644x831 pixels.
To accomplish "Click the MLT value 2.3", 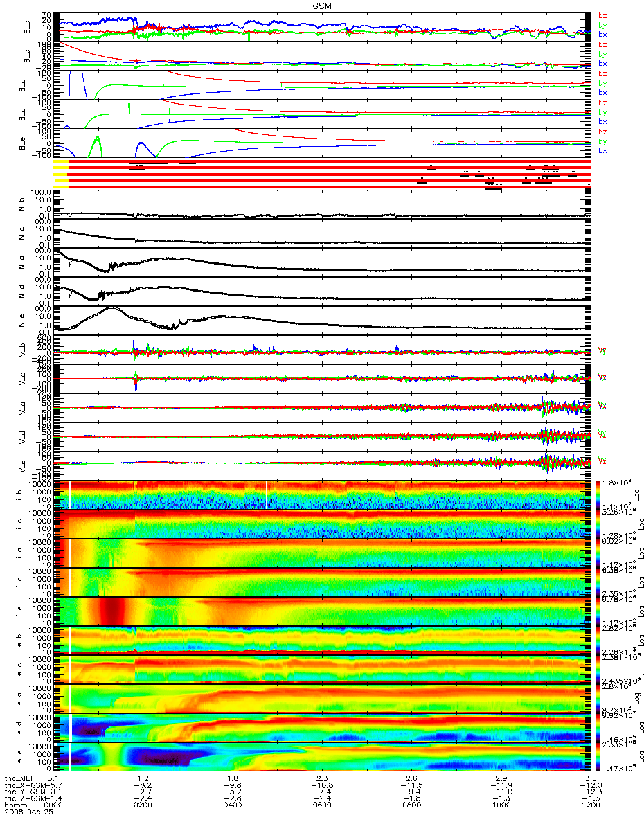I will (x=323, y=777).
